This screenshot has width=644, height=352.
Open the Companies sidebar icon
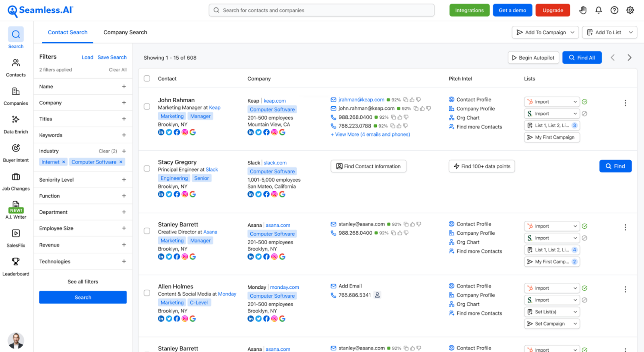pos(16,91)
